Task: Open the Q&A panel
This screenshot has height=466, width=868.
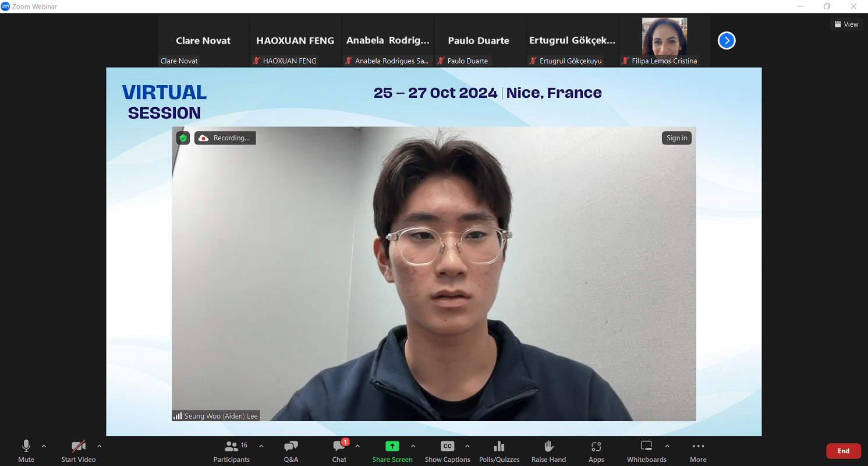Action: click(x=290, y=451)
